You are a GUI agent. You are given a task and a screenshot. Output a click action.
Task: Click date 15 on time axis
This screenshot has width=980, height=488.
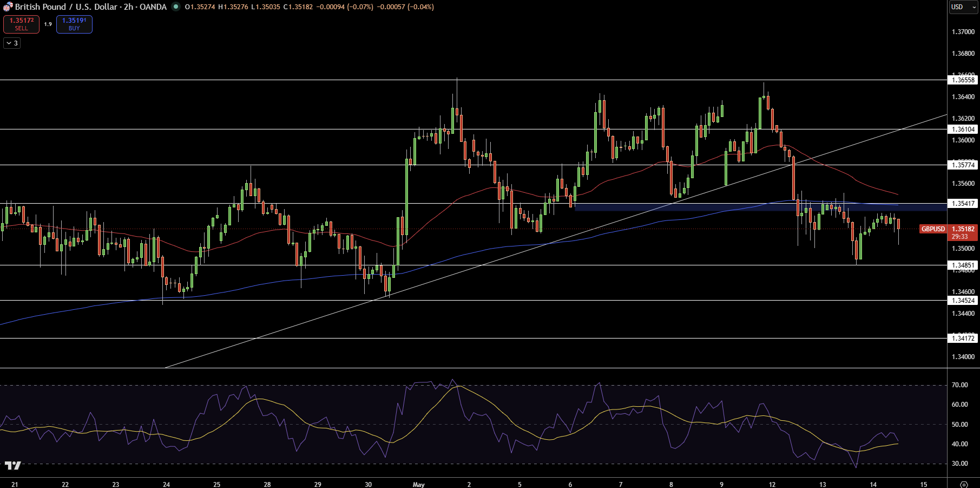tap(924, 484)
